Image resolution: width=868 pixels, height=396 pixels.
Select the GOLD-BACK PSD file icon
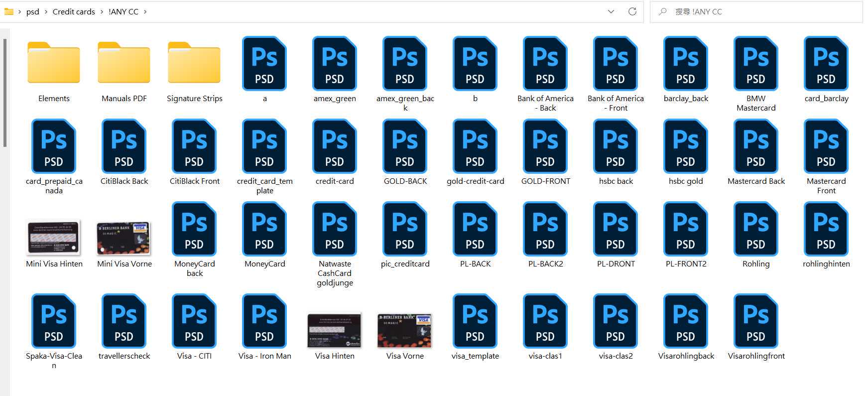click(405, 146)
